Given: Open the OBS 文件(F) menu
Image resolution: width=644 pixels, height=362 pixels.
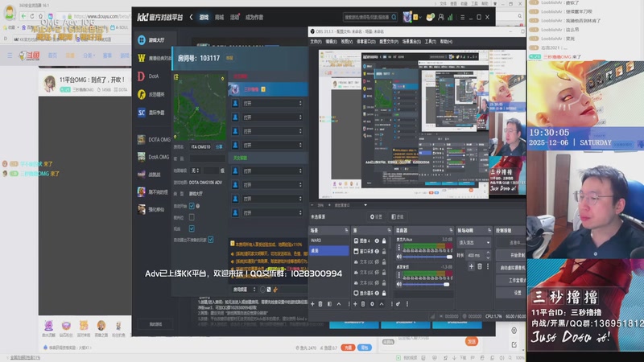Looking at the screenshot, I should point(316,42).
